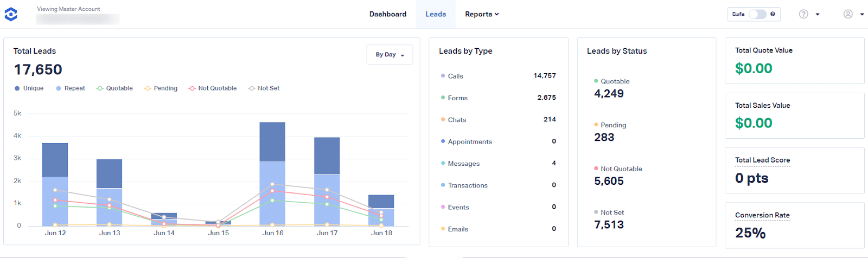This screenshot has height=258, width=868.
Task: Go to the Dashboard tab
Action: click(387, 14)
